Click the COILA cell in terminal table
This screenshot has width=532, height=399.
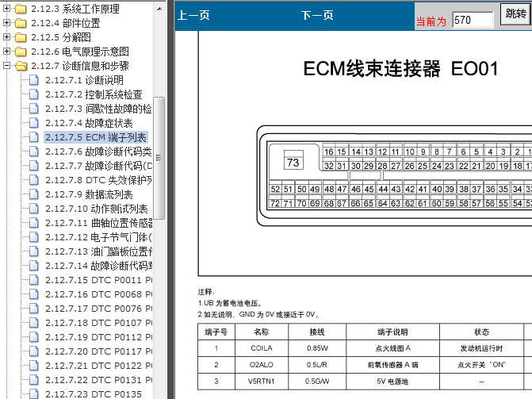click(x=262, y=348)
